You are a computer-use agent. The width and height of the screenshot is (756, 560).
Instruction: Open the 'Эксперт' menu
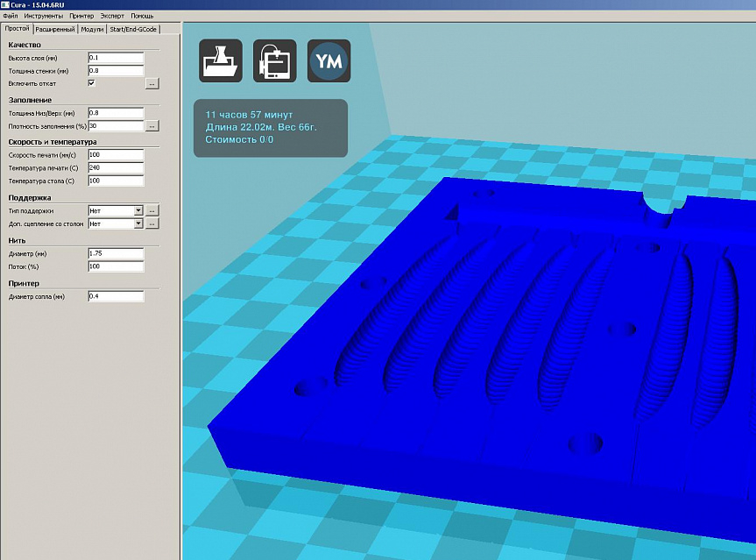click(112, 16)
